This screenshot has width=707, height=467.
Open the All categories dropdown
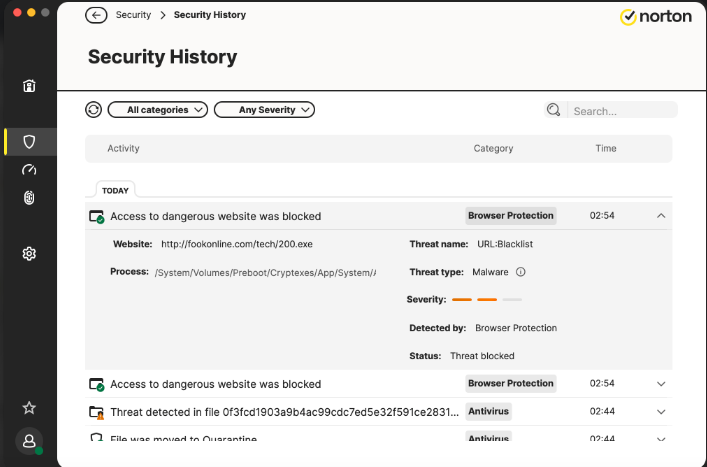click(158, 110)
